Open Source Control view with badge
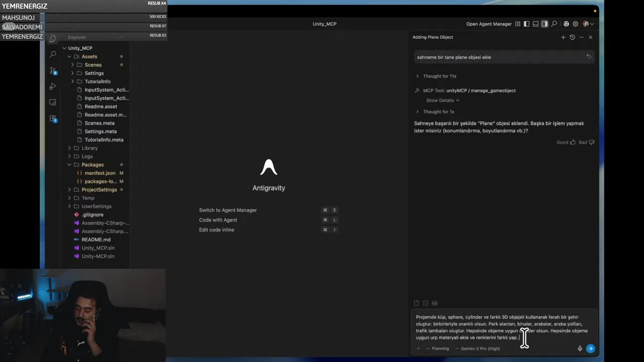 click(x=53, y=71)
